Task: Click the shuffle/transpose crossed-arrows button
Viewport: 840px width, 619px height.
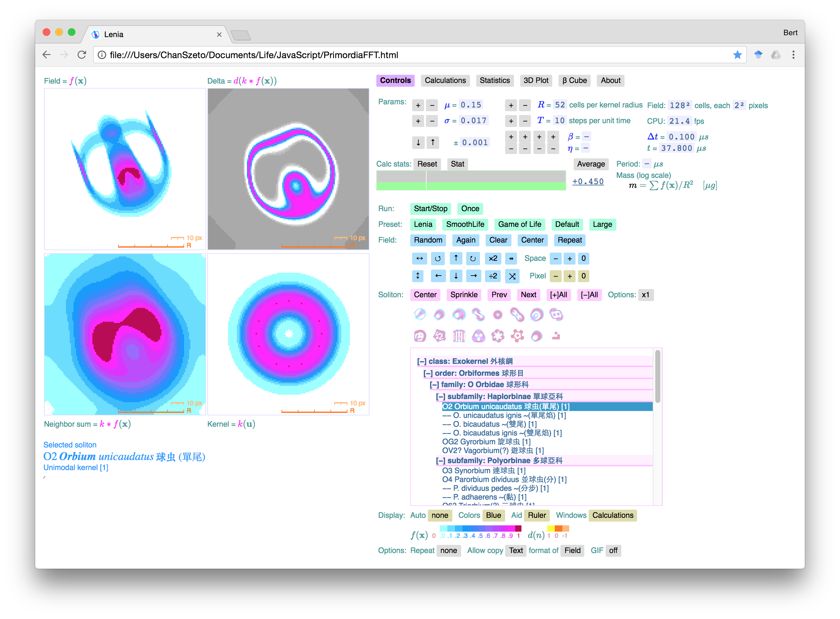Action: (512, 277)
